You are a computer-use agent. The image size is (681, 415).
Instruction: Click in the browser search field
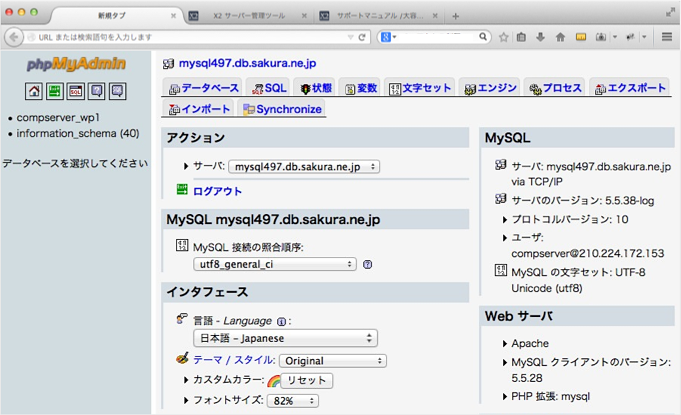tap(436, 37)
